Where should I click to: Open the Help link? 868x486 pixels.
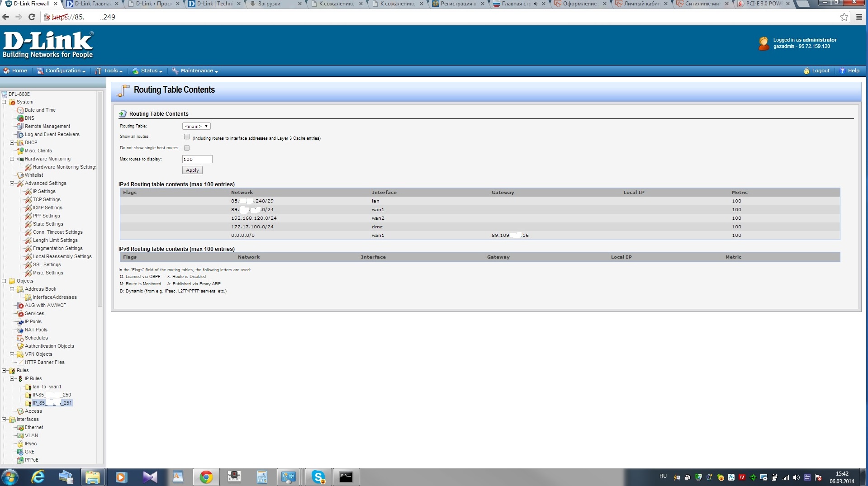coord(849,71)
